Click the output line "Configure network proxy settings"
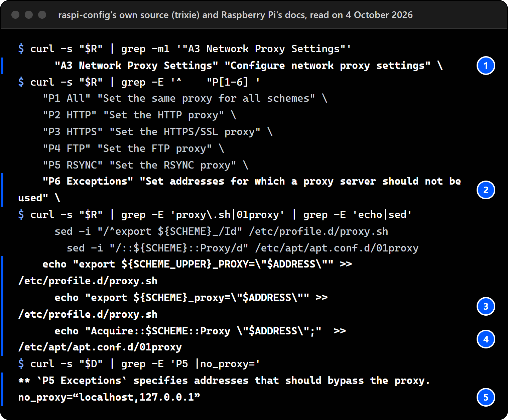This screenshot has width=508, height=420. tap(249, 66)
